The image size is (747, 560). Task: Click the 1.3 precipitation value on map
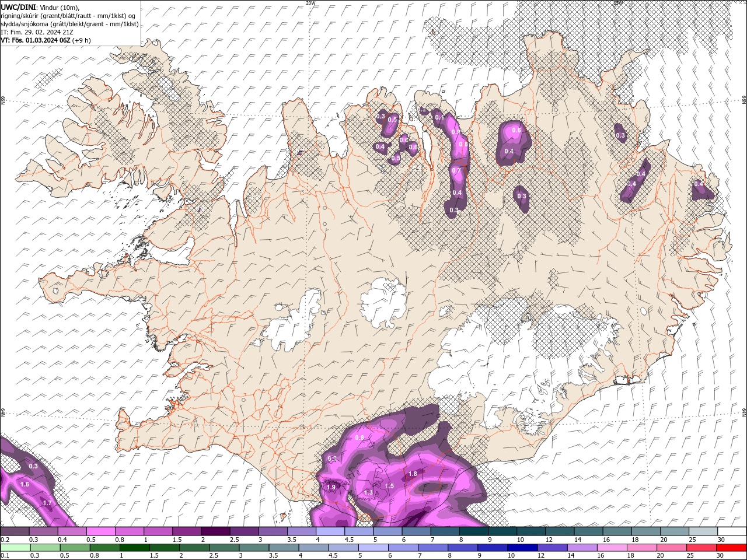click(368, 493)
